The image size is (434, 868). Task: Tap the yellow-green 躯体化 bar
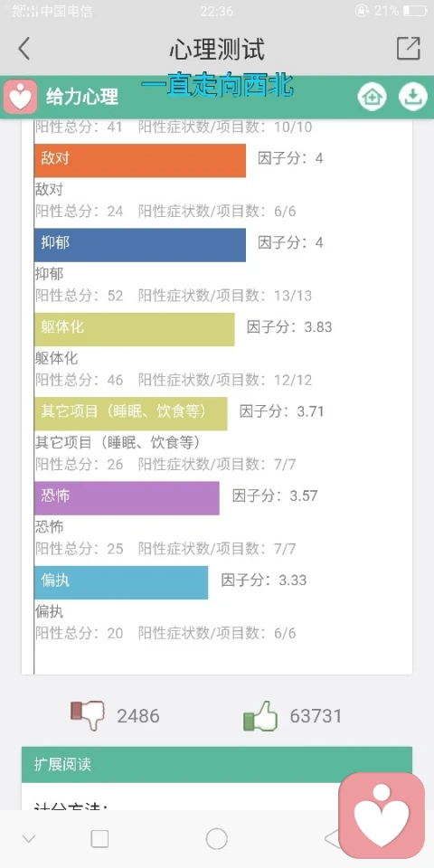click(135, 329)
